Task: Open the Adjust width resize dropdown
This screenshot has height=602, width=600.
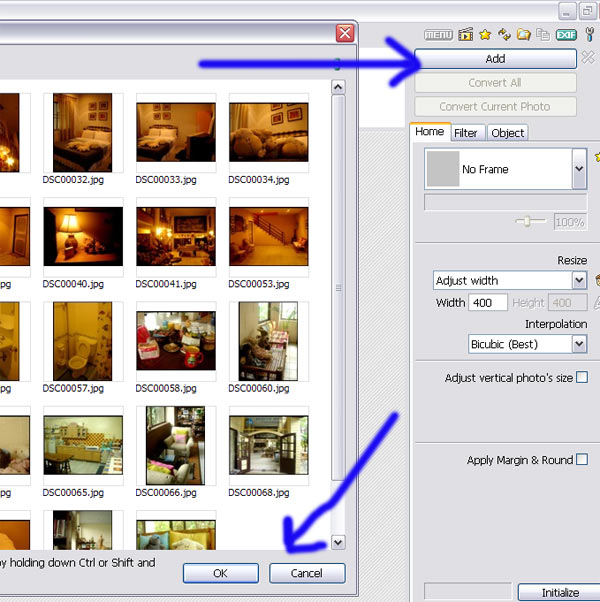Action: [579, 280]
